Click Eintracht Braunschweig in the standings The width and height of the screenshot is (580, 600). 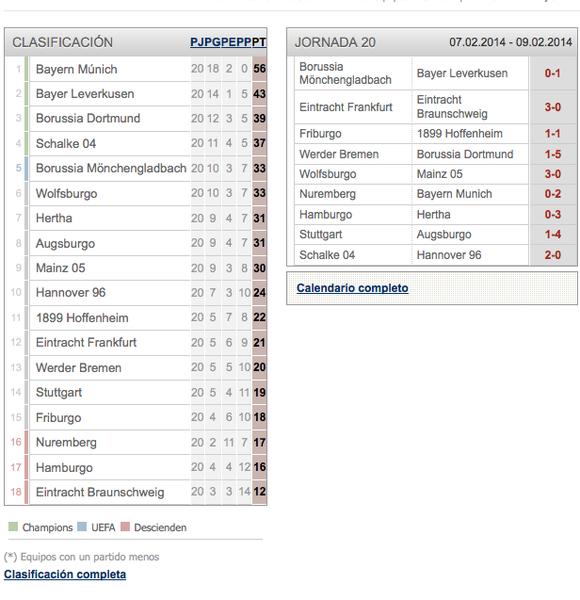pyautogui.click(x=100, y=492)
